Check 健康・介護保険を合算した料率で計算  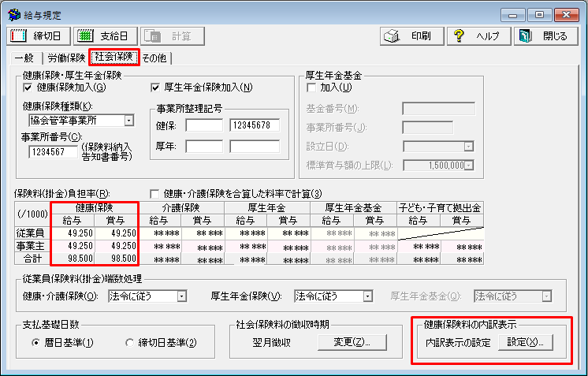pos(155,194)
